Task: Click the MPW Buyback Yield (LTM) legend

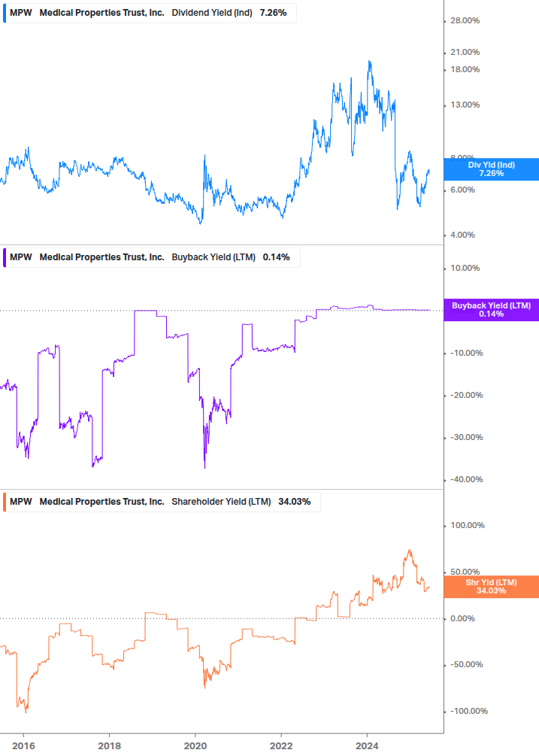Action: [151, 257]
